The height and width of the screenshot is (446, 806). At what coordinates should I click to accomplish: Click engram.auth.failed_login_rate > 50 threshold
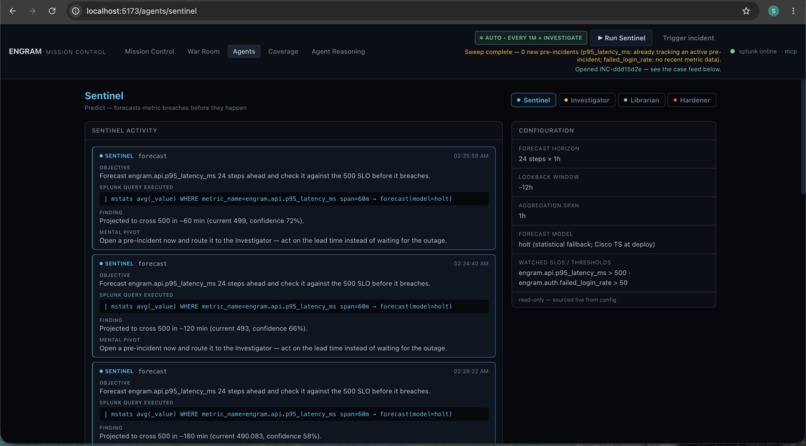point(573,283)
